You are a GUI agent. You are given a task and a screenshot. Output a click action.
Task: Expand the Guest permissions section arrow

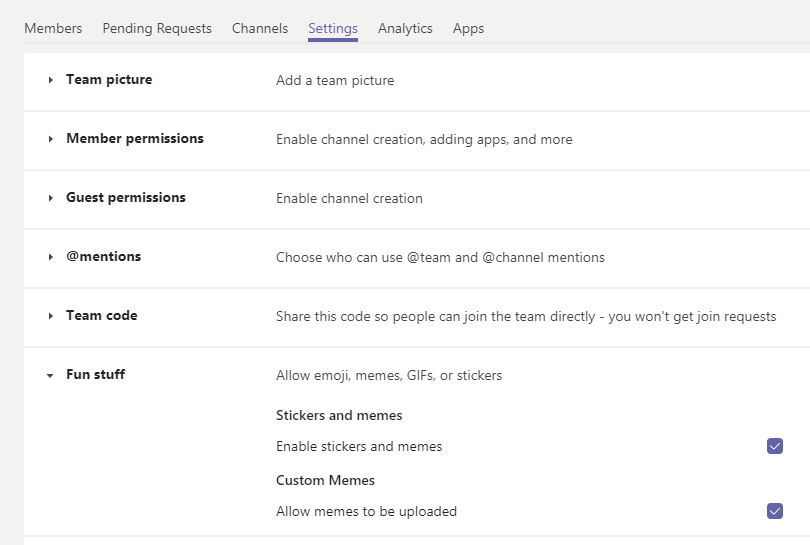coord(51,198)
